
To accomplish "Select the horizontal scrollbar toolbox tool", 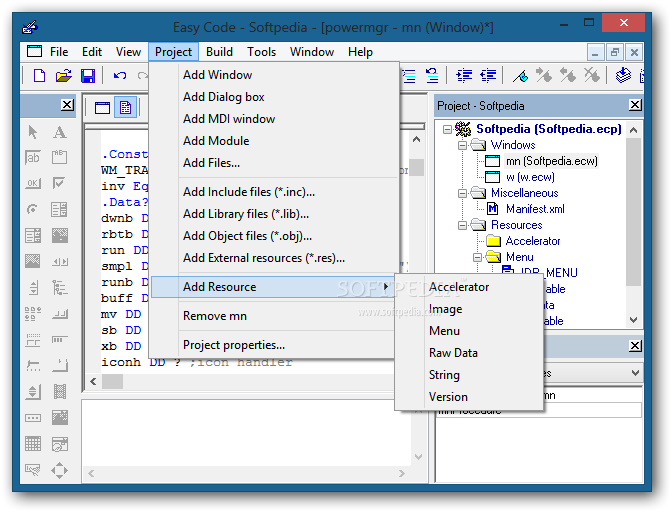I will pos(60,262).
